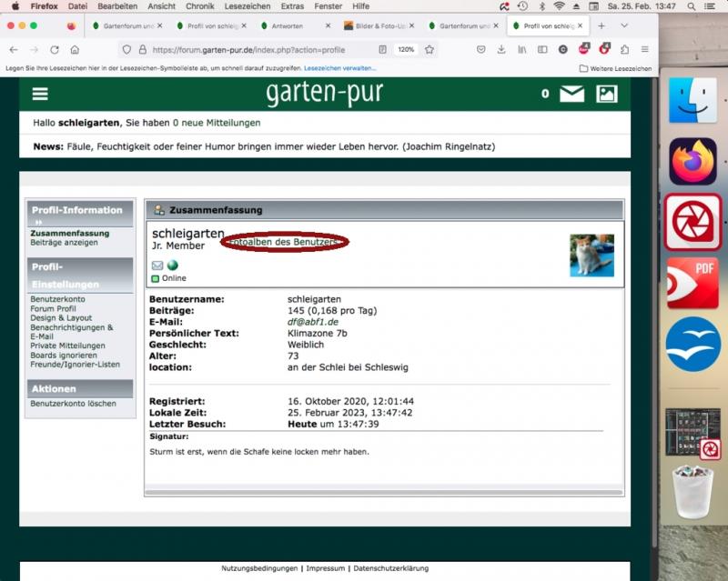This screenshot has height=581, width=728.
Task: Bookmark this page with the star icon
Action: (x=430, y=50)
